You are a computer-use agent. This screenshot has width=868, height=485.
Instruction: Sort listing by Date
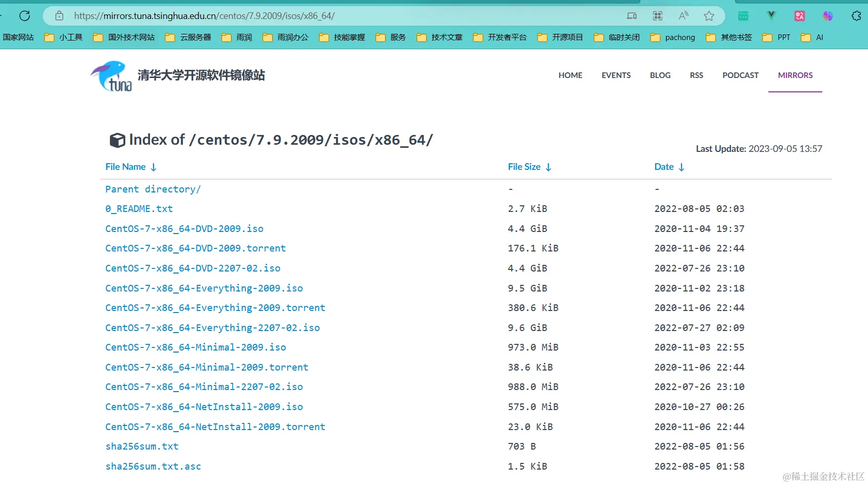click(x=669, y=167)
